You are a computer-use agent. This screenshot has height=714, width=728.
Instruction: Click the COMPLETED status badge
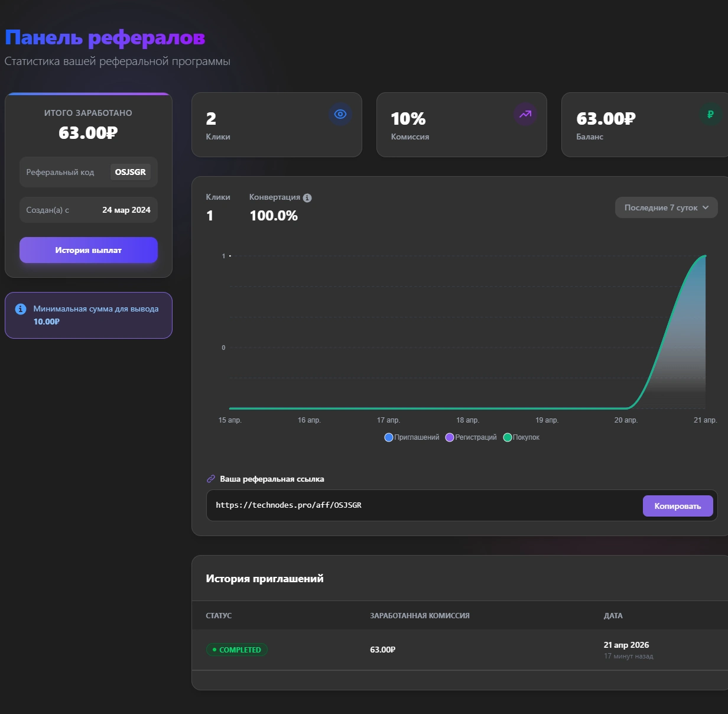237,650
